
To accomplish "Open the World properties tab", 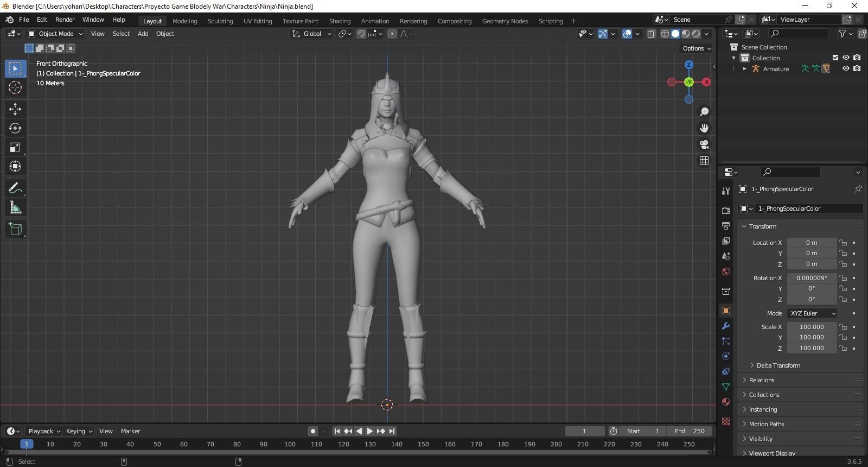I will click(x=726, y=271).
